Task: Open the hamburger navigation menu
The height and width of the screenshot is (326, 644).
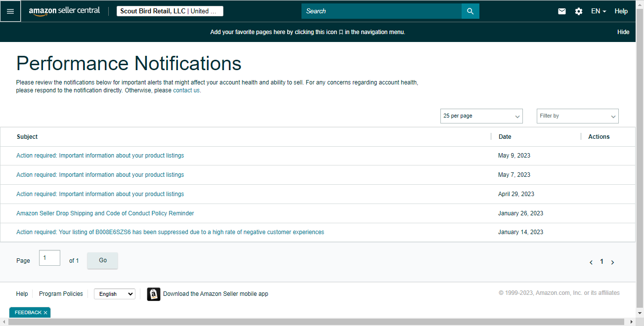Action: (10, 11)
